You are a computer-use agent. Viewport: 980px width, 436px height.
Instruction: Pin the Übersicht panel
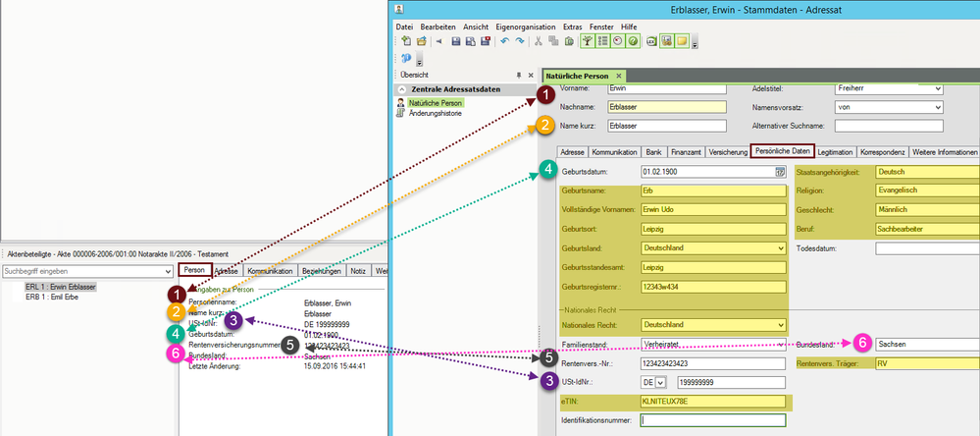518,75
